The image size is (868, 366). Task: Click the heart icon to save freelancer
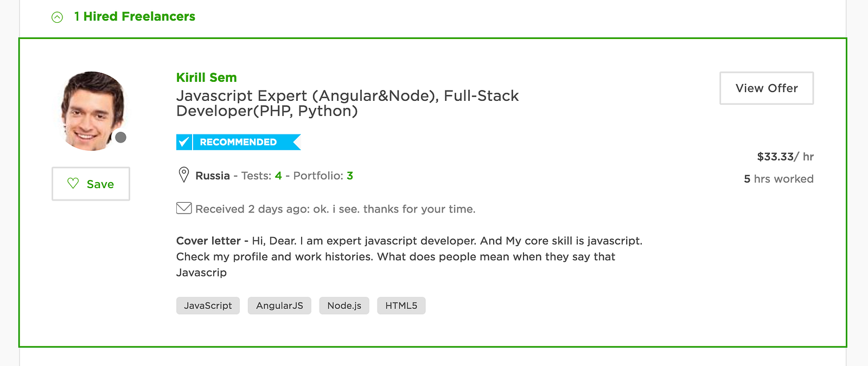[73, 183]
